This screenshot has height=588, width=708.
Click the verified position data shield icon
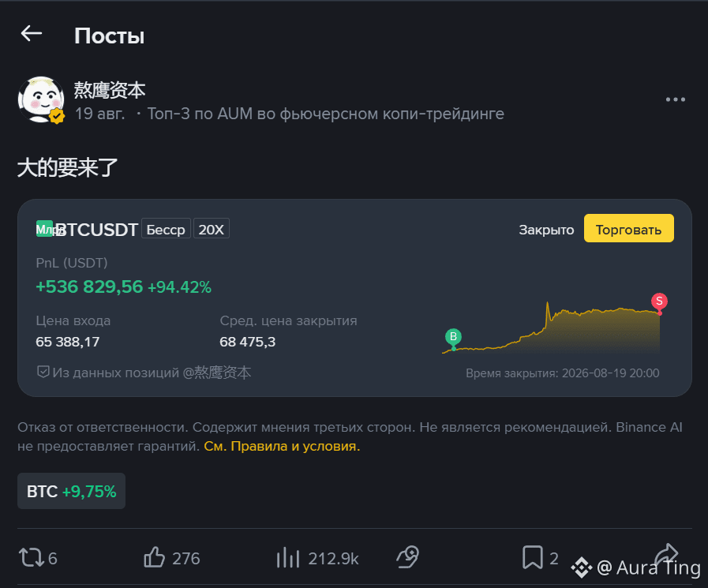[43, 372]
